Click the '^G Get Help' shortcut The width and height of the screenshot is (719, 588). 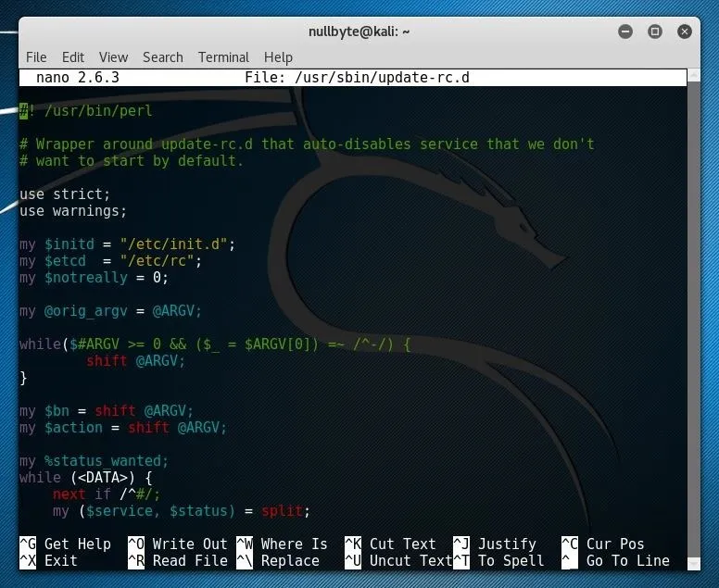65,544
